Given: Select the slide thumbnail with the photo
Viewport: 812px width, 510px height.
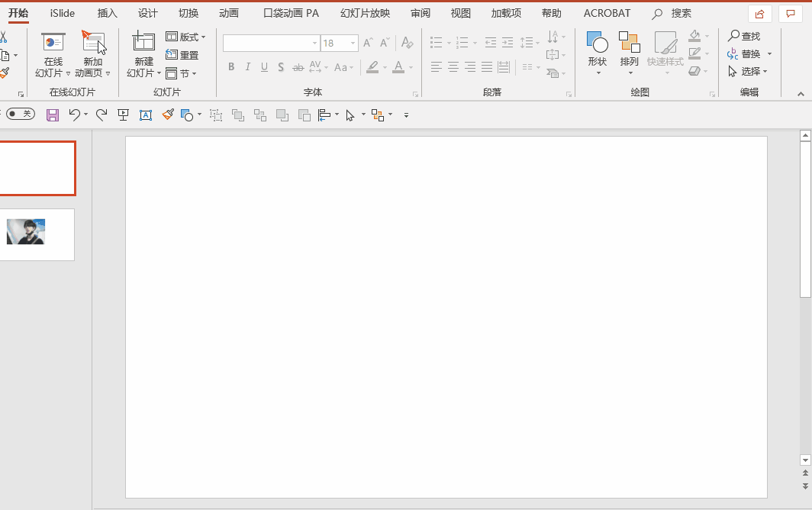Looking at the screenshot, I should (37, 235).
